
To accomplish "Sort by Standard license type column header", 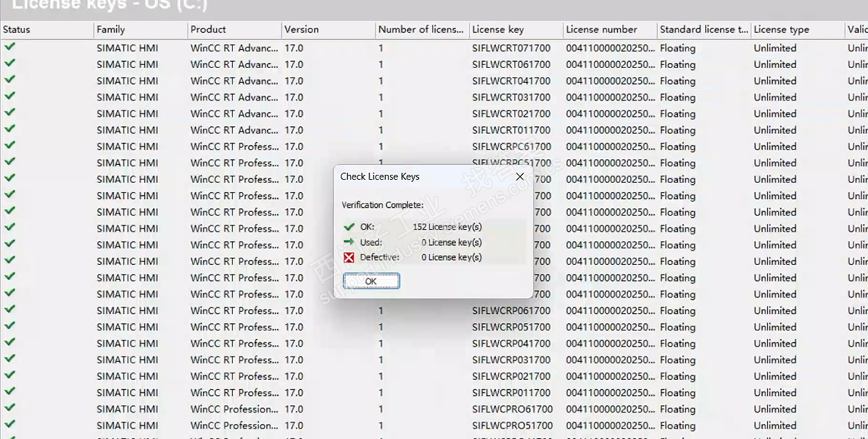I will pos(704,30).
